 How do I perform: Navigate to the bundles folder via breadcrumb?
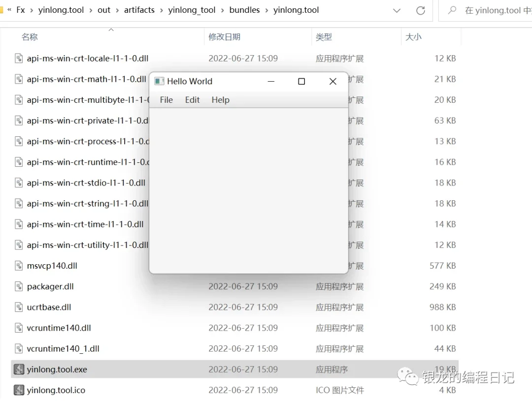point(245,9)
